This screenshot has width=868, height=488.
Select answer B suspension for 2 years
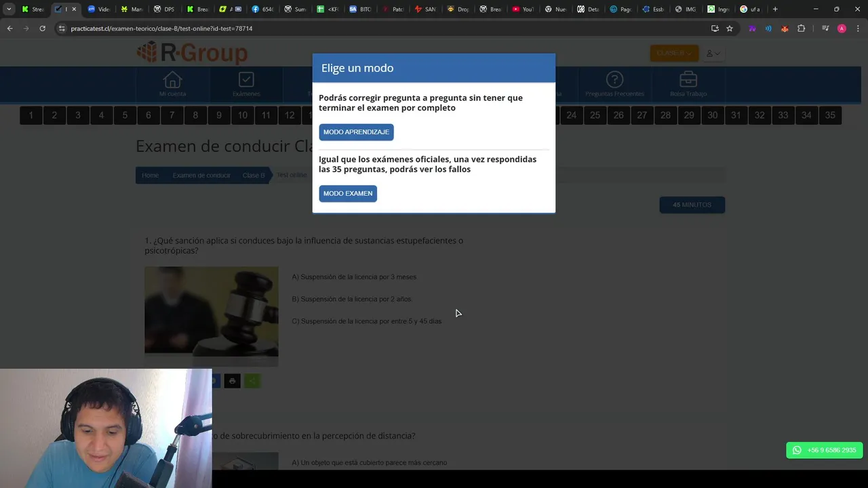[x=352, y=299]
